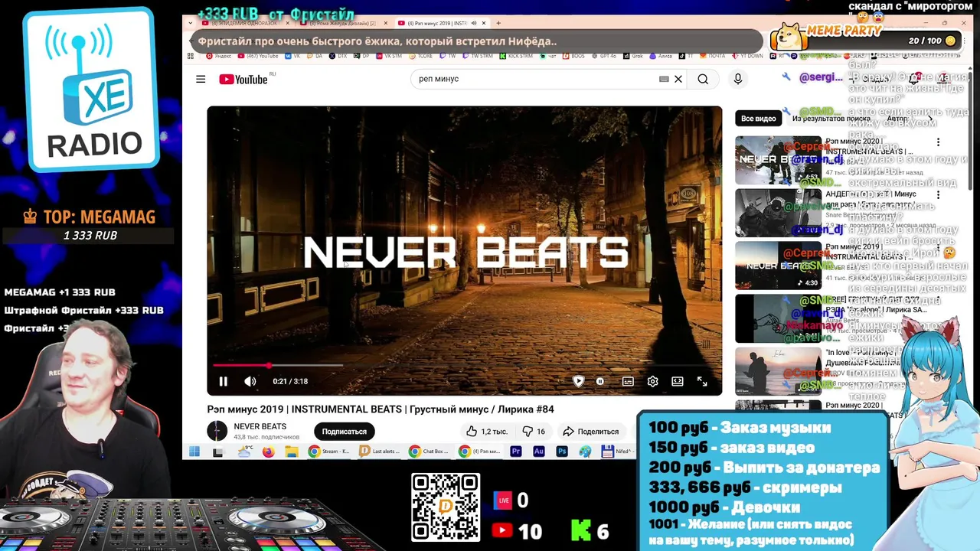Open video player settings gear
This screenshot has height=551, width=980.
point(652,381)
